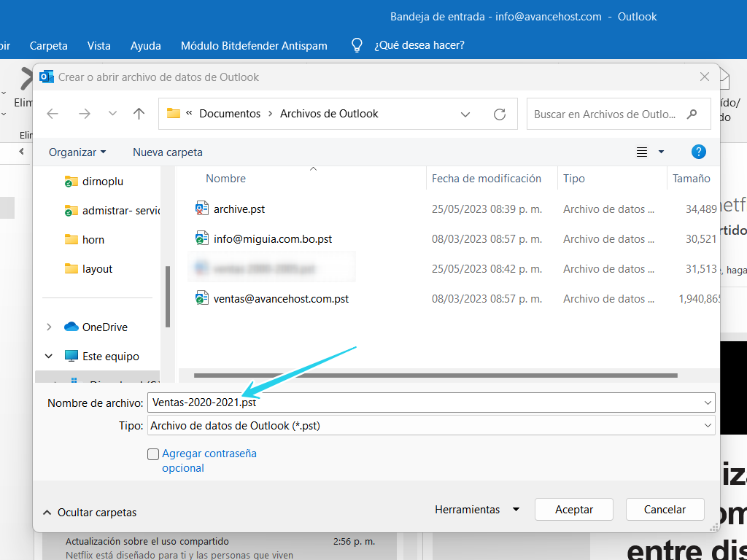The width and height of the screenshot is (747, 560).
Task: Click the search magnifier icon
Action: point(692,114)
